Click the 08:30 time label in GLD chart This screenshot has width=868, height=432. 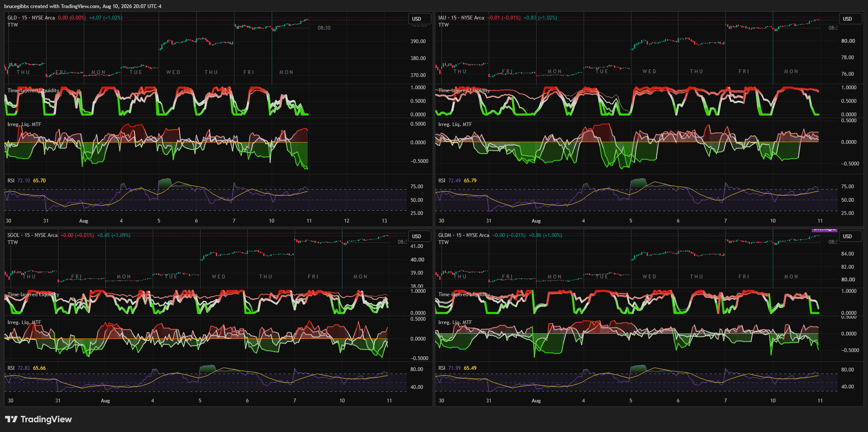(x=324, y=28)
